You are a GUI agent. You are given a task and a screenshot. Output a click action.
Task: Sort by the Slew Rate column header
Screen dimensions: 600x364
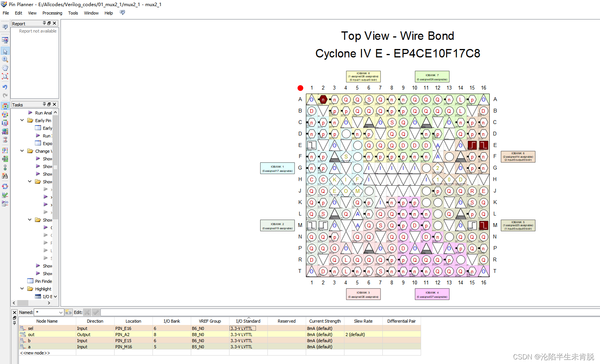click(x=363, y=321)
